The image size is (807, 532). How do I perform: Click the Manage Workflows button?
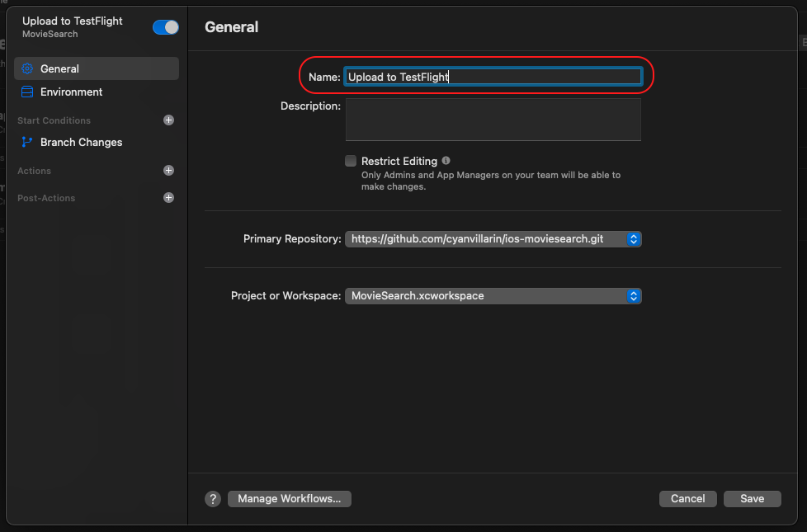[290, 498]
